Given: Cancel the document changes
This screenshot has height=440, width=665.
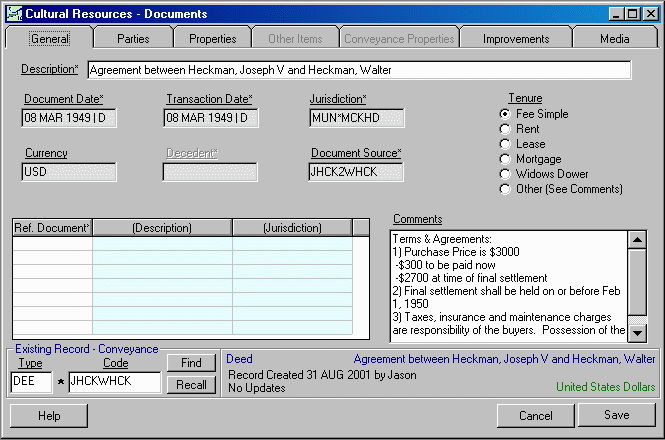Looking at the screenshot, I should click(x=536, y=416).
